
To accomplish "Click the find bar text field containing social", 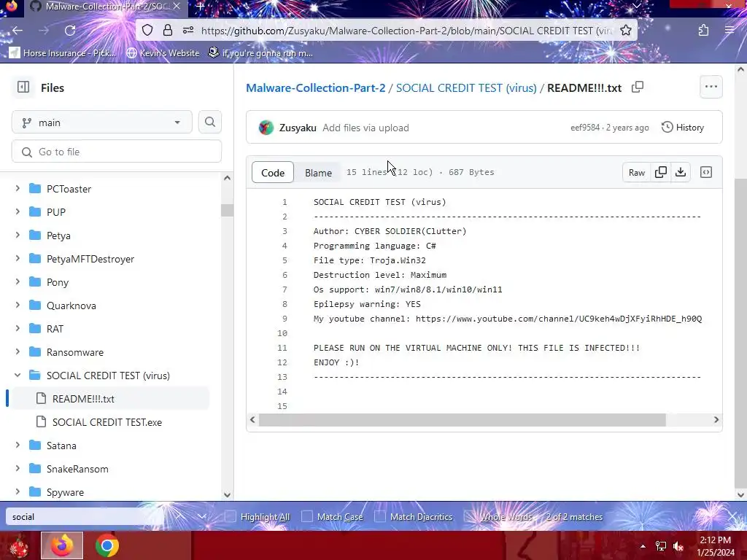I will pos(85,517).
